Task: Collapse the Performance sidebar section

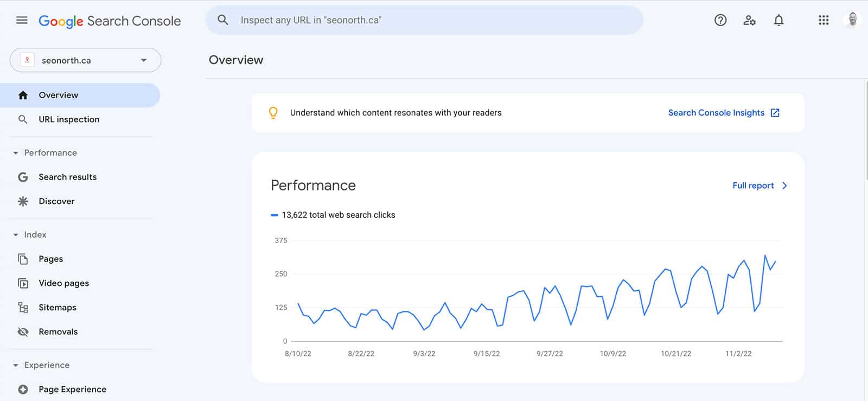Action: pos(16,153)
